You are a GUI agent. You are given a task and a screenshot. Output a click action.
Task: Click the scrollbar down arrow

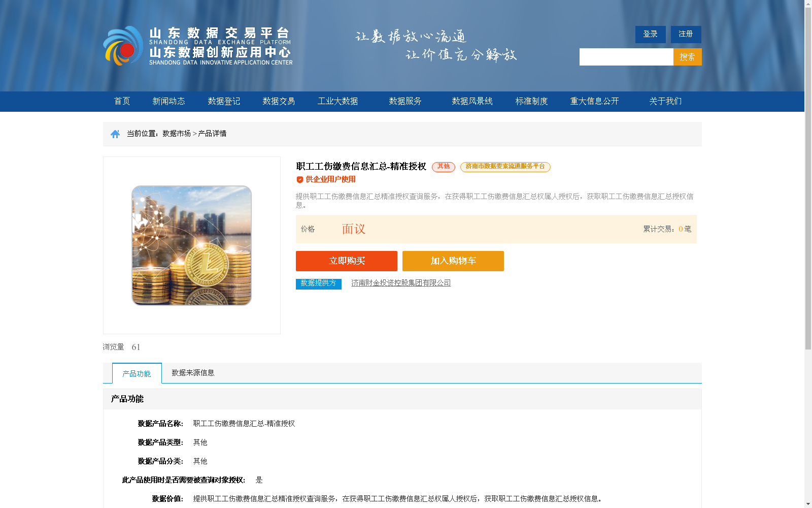[x=808, y=504]
